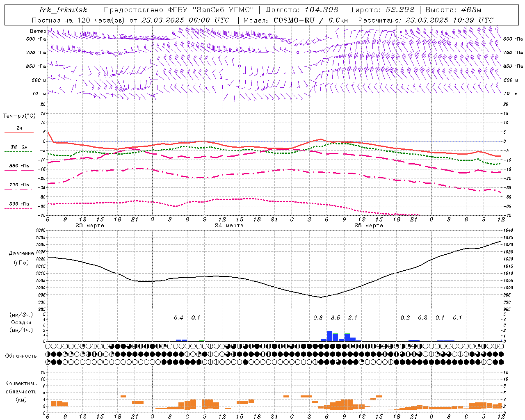525x420 pixels.
Task: Click the calm-wind circle at 700 гПа level
Action: point(297,52)
